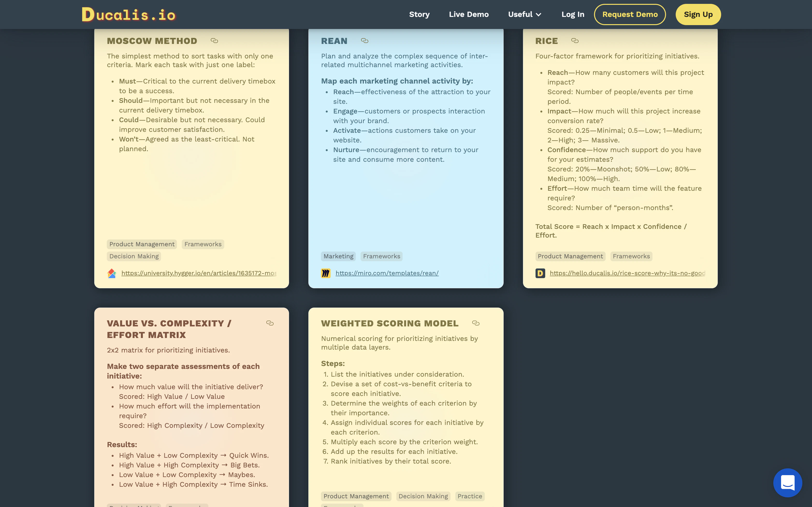Viewport: 812px width, 507px height.
Task: Select Live Demo in the navigation bar
Action: (x=469, y=14)
